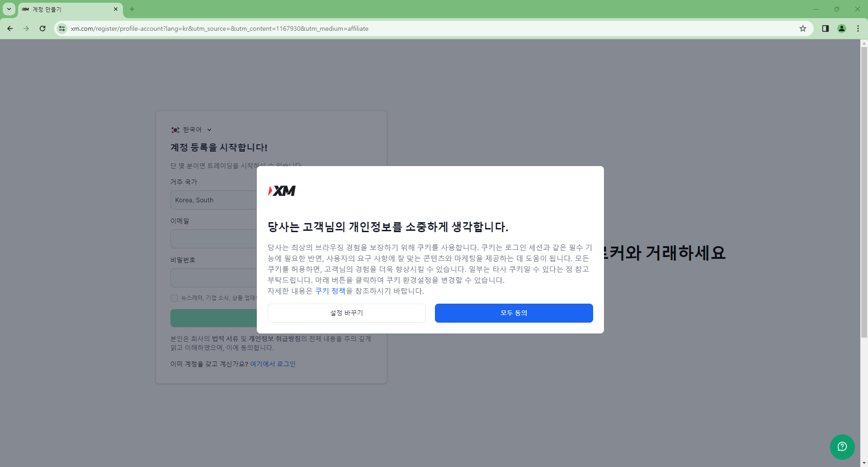Click the page reload icon

tap(42, 28)
